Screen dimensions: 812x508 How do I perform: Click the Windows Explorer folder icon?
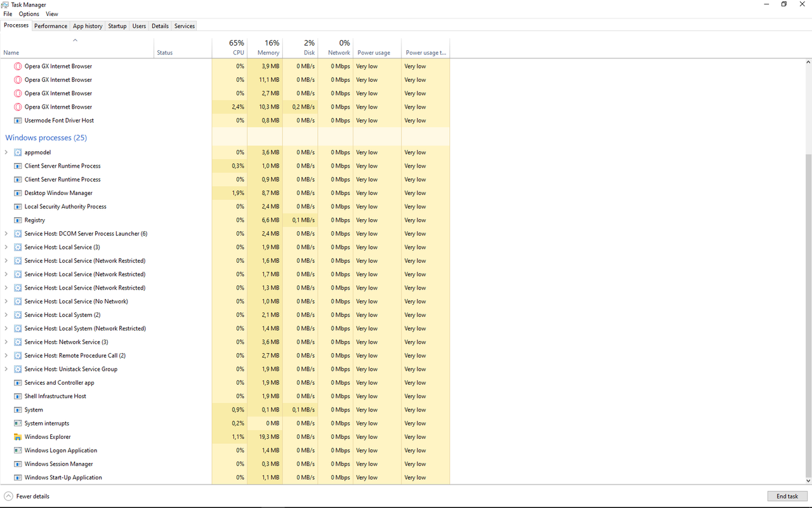click(18, 437)
